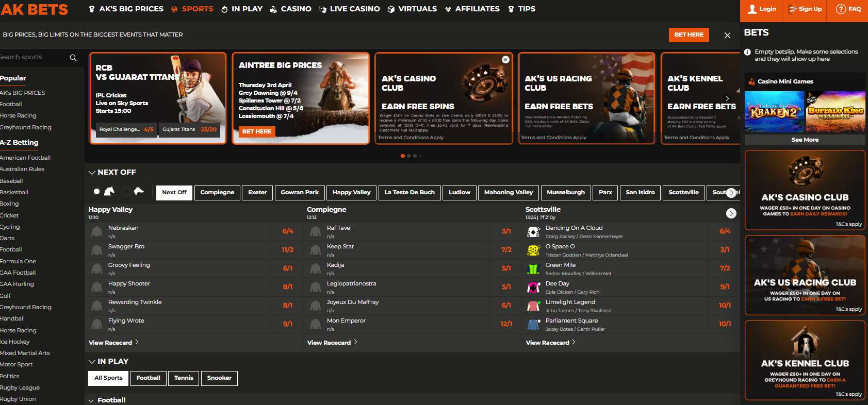Open American Football in A-Z list
The image size is (868, 405).
click(x=25, y=158)
